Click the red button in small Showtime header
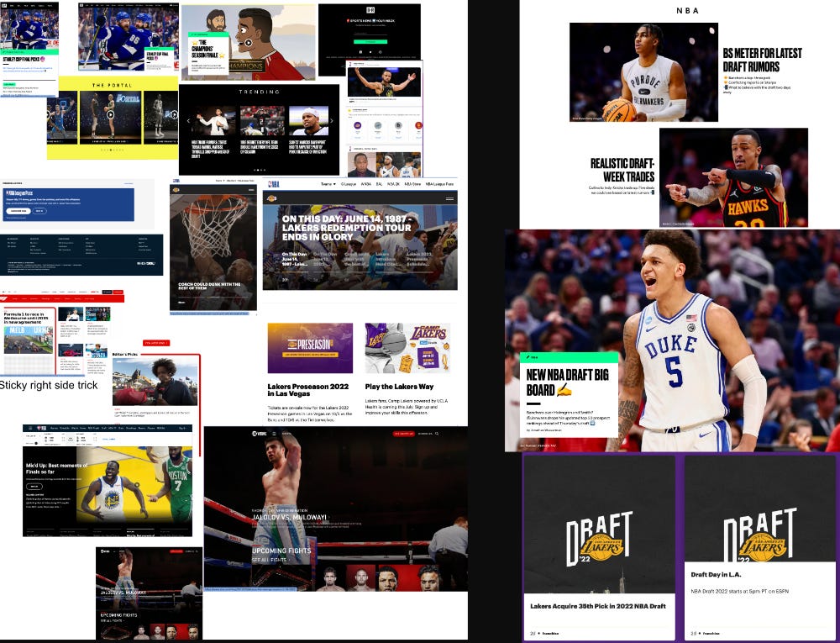Screen dimensions: 840x643 pos(176,551)
